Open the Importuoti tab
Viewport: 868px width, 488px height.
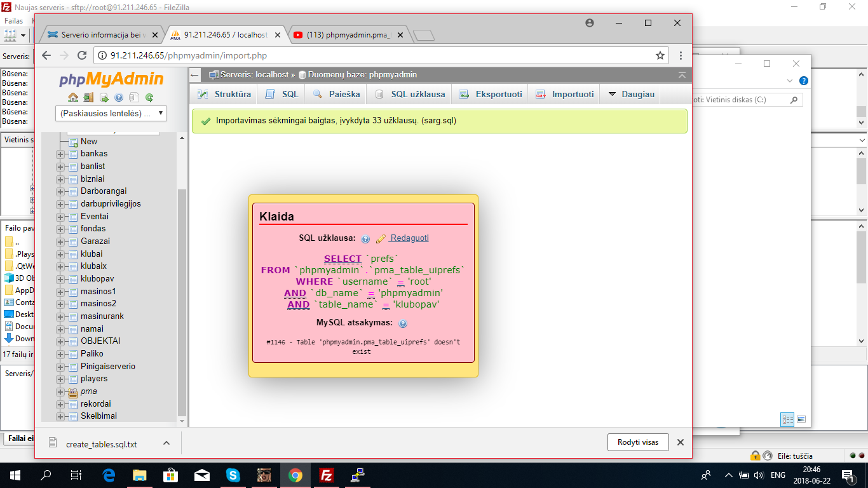pos(564,94)
